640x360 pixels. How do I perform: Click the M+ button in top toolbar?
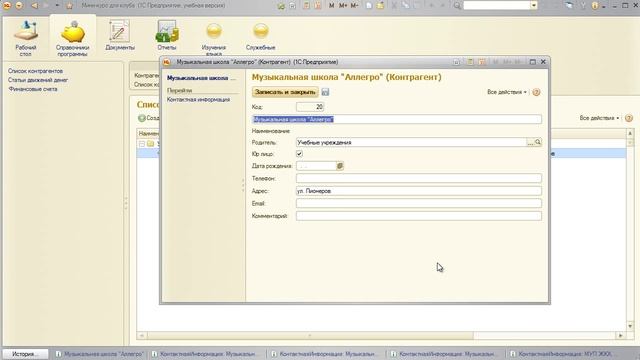(x=343, y=5)
